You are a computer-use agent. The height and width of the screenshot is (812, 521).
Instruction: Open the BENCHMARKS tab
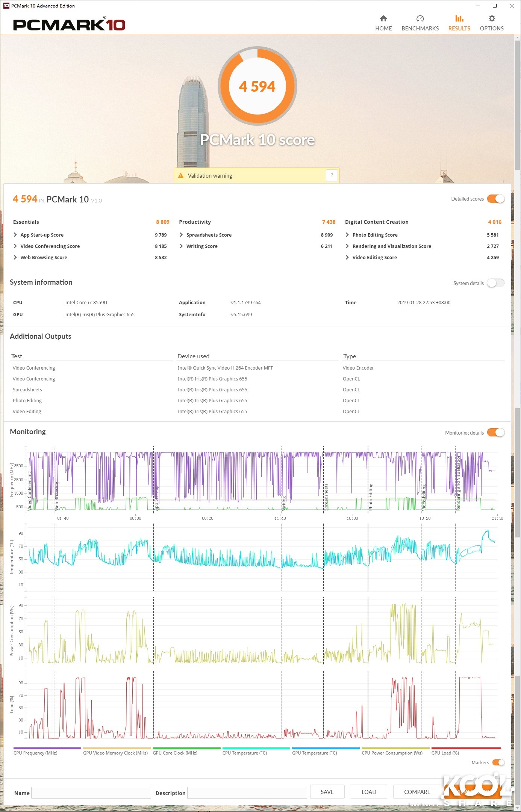420,23
